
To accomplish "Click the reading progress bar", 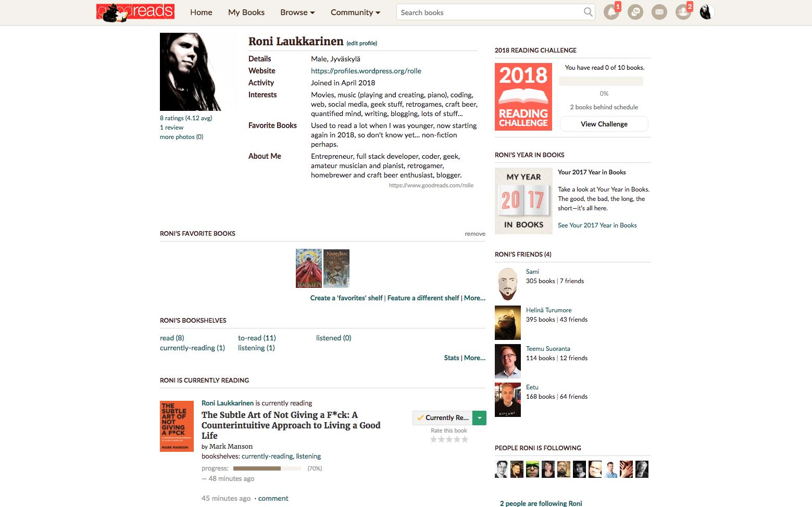I will click(267, 468).
